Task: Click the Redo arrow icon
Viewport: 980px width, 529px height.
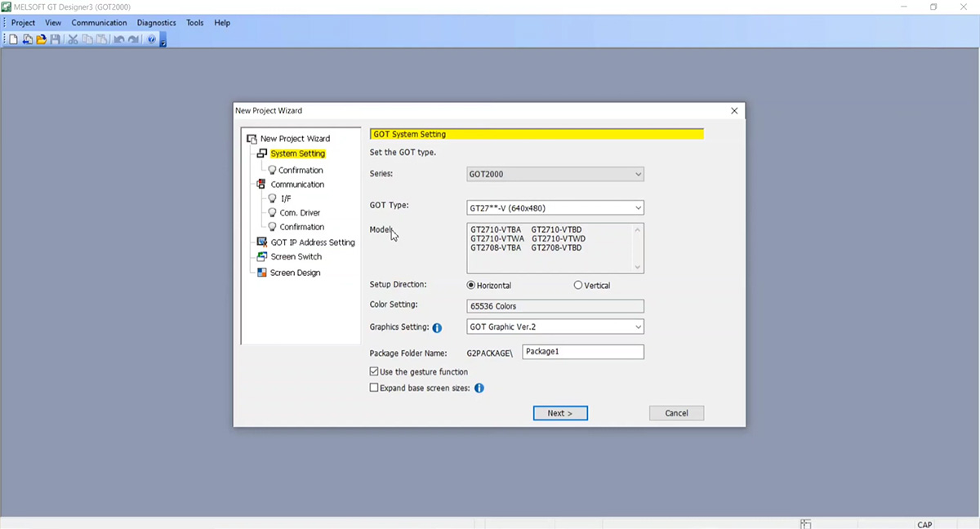Action: click(x=133, y=39)
